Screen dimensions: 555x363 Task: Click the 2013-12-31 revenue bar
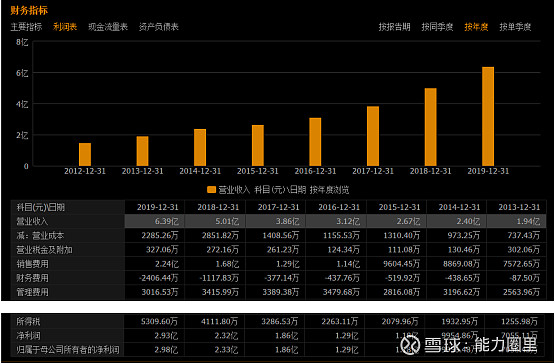click(143, 151)
